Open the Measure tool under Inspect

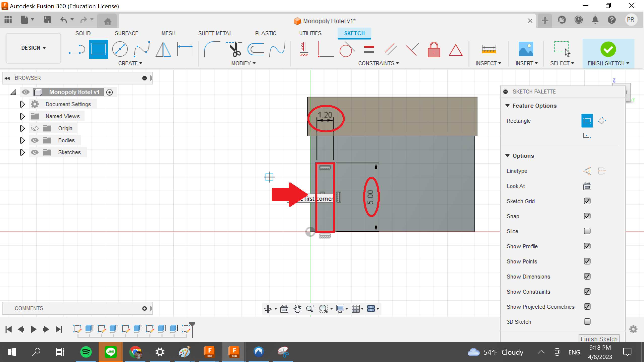tap(488, 49)
